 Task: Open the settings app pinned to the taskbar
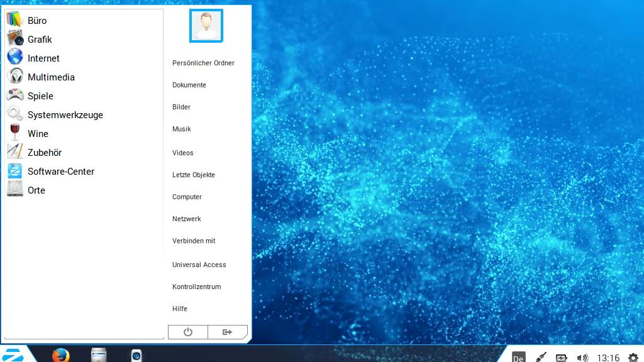click(x=137, y=354)
